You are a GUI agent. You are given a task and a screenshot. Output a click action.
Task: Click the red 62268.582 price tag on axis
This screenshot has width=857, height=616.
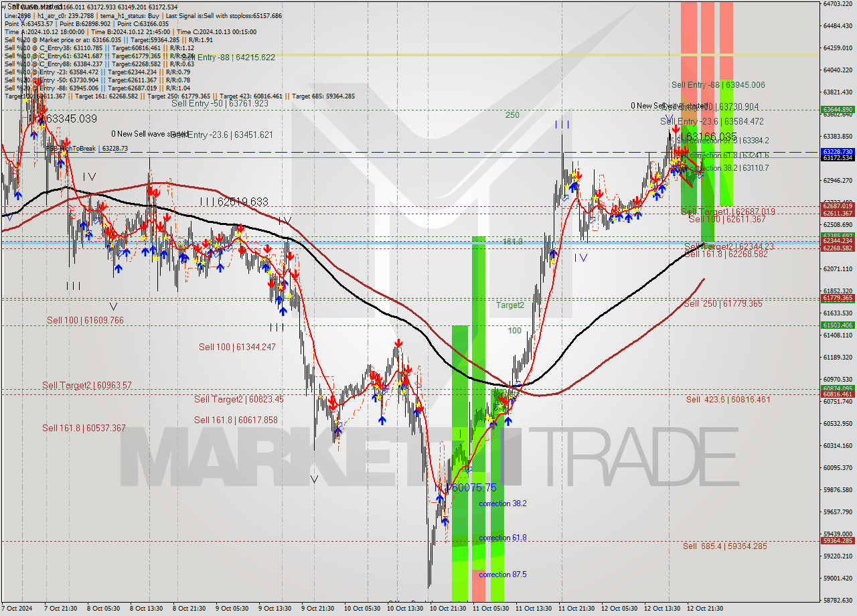click(837, 248)
